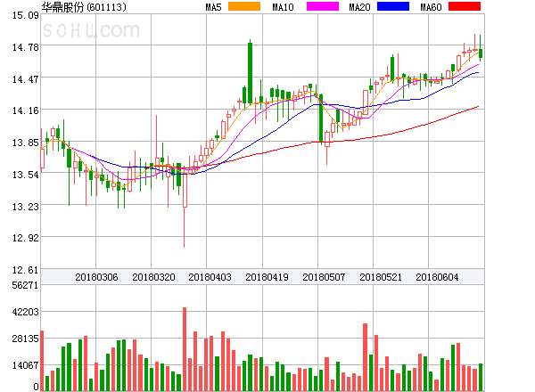Click the 13.54 price axis label
The image size is (535, 392).
pos(26,175)
